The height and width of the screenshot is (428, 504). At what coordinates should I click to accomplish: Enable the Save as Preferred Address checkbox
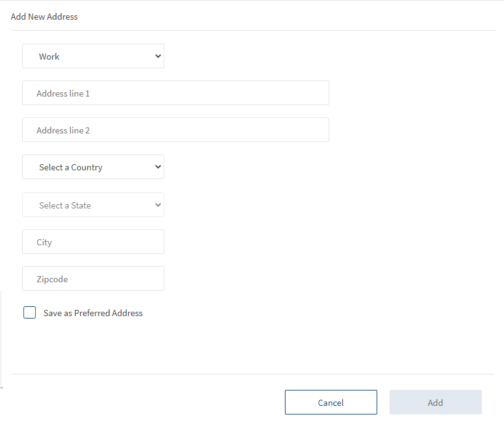[x=30, y=312]
